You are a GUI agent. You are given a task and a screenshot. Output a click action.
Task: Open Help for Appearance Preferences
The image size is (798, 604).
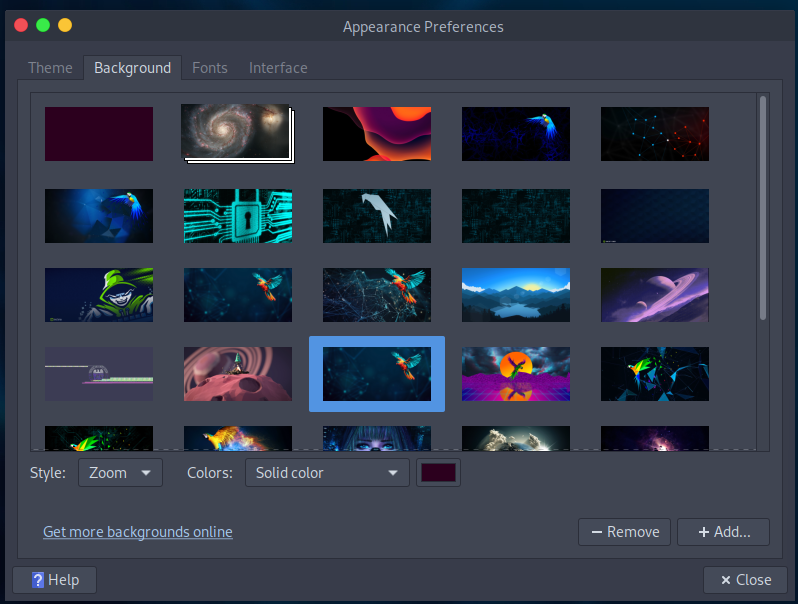point(54,580)
